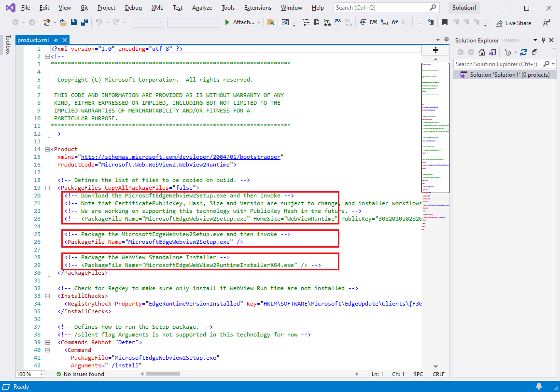Select the Attach debugger command

(242, 22)
